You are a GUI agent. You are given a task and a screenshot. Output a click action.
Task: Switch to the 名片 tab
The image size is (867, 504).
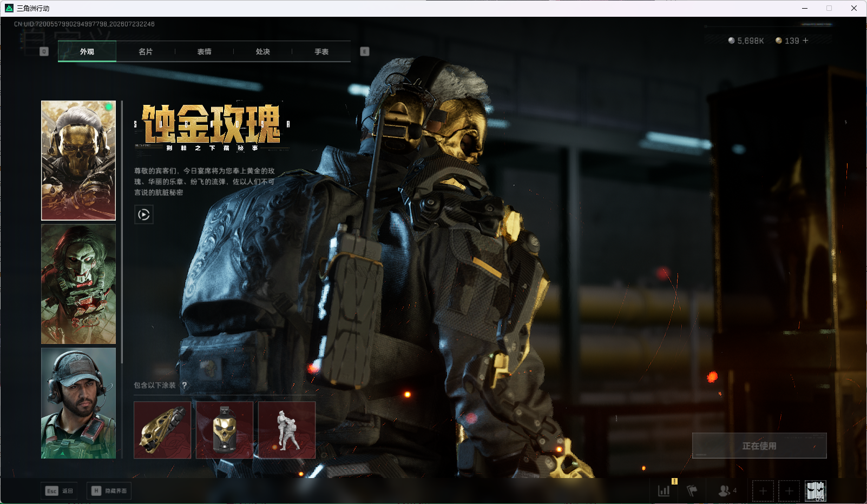146,52
